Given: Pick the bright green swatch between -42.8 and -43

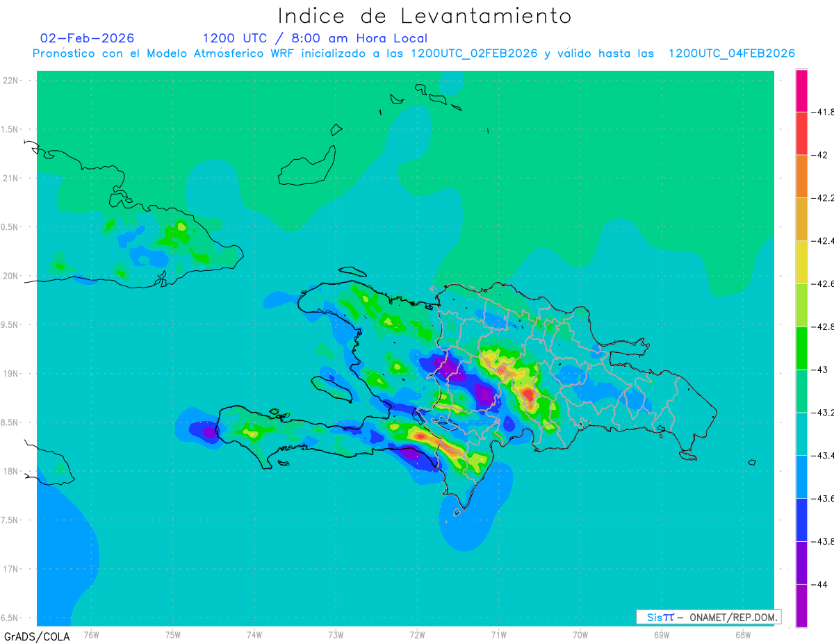Looking at the screenshot, I should pyautogui.click(x=801, y=348).
